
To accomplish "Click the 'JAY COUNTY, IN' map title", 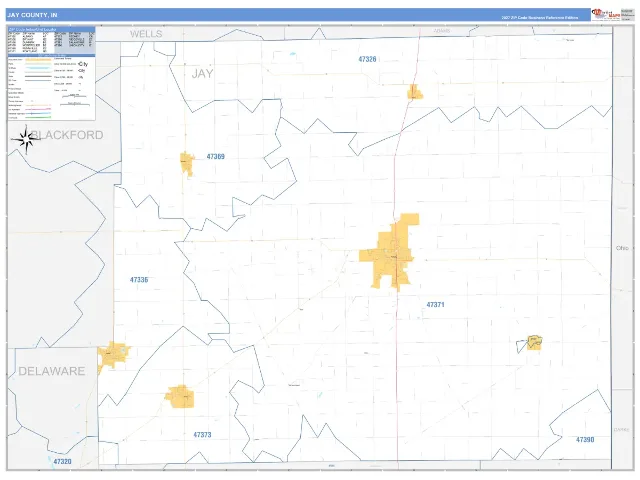I will point(32,15).
